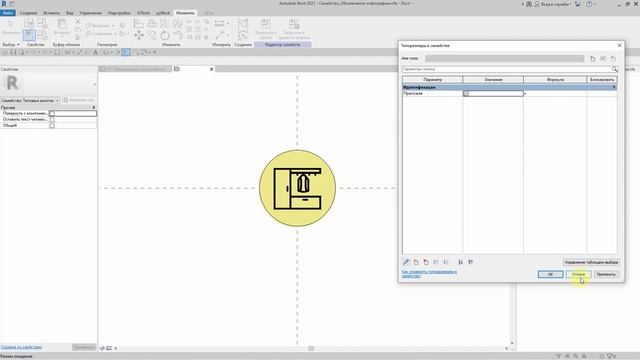This screenshot has width=640, height=360.
Task: Open the Выбор panel dropdown
Action: (x=11, y=44)
